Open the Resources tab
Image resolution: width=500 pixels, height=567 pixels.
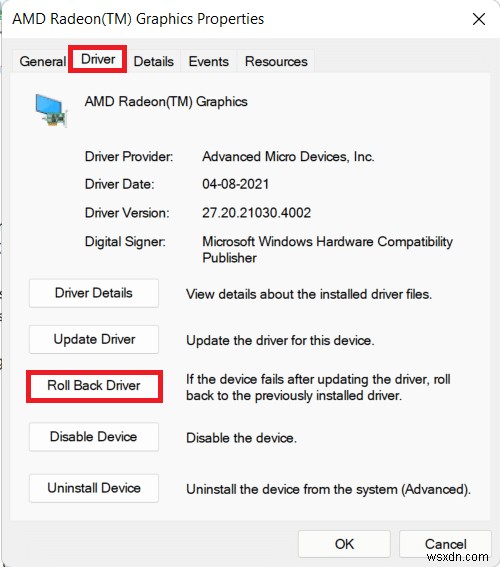pos(276,61)
